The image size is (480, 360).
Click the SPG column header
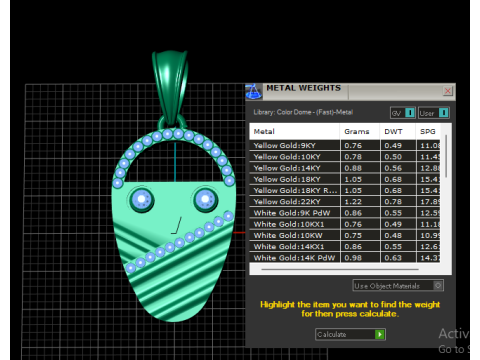click(428, 131)
